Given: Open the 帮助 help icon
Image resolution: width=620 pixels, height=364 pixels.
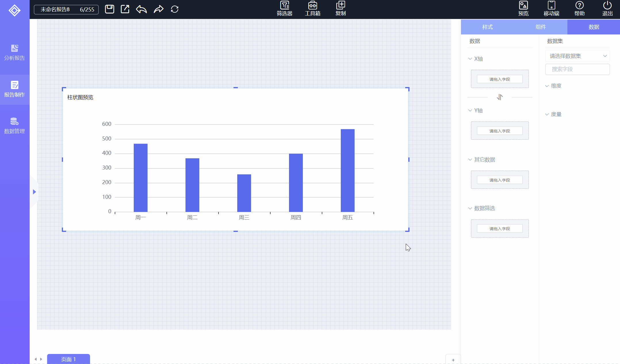Looking at the screenshot, I should [579, 9].
